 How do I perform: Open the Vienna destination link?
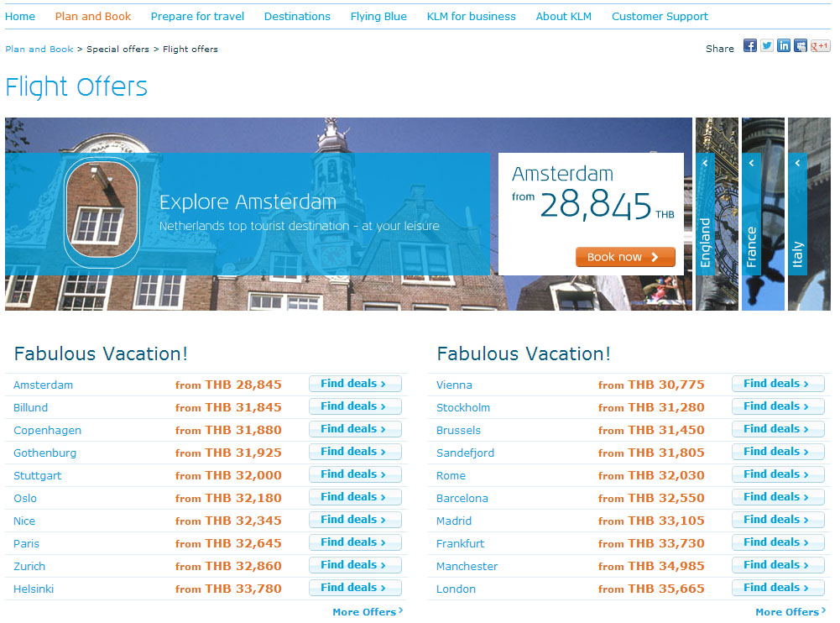pyautogui.click(x=454, y=385)
